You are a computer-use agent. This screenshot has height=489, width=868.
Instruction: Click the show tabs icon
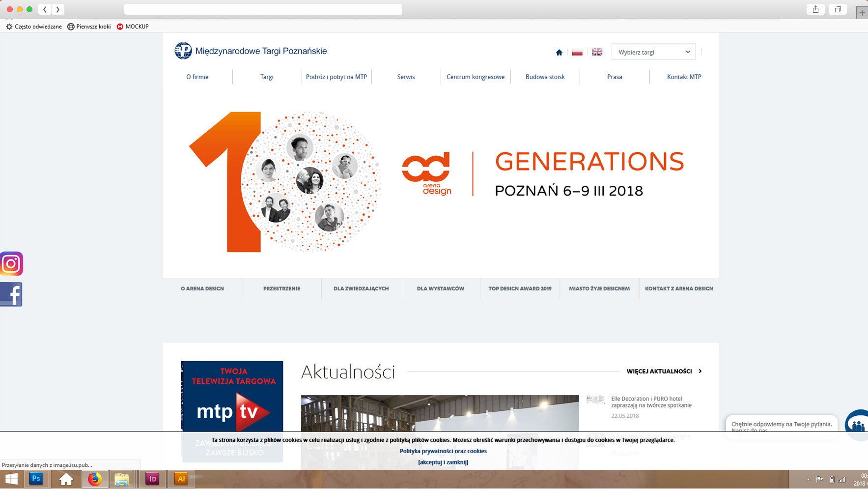[838, 9]
